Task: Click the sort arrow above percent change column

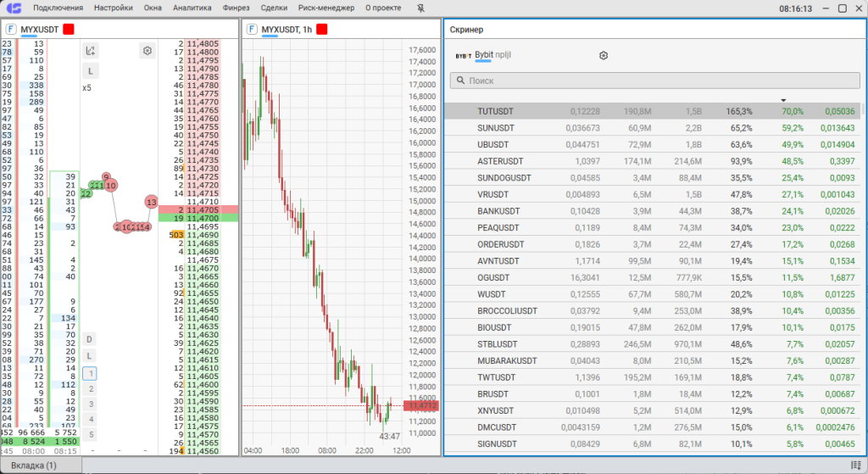Action: (783, 100)
